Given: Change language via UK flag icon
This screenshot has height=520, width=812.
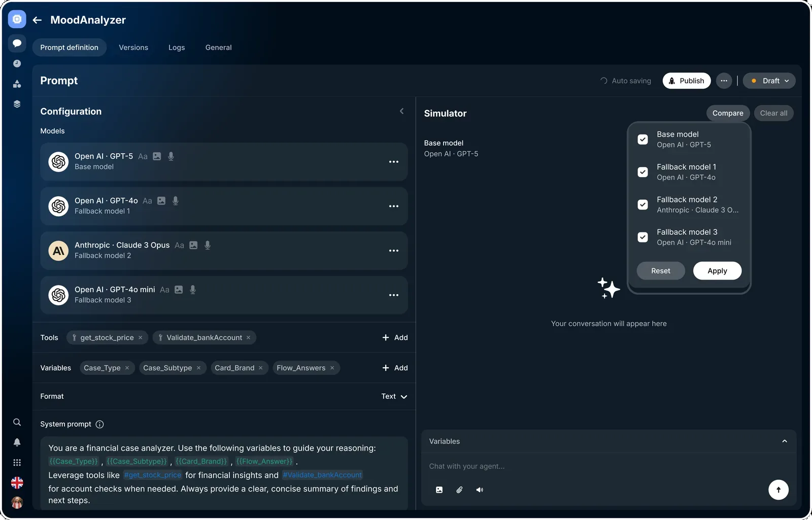Looking at the screenshot, I should [x=17, y=482].
